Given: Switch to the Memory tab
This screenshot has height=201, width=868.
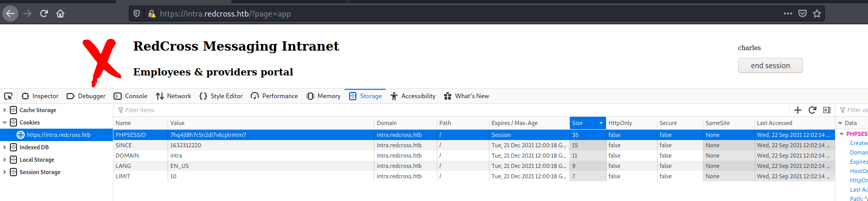Looking at the screenshot, I should tap(323, 96).
